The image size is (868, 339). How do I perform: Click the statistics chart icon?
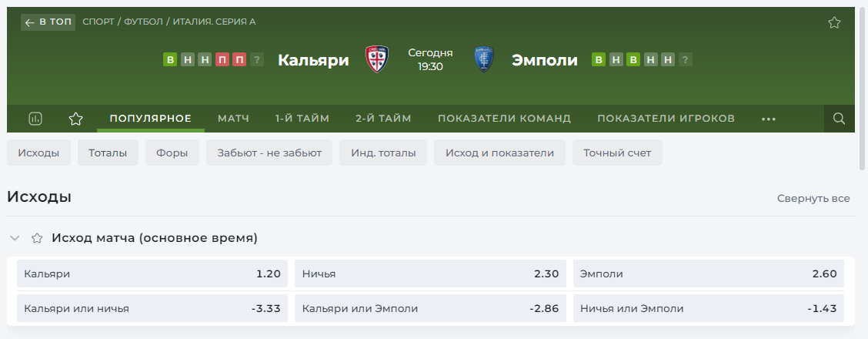coord(35,119)
